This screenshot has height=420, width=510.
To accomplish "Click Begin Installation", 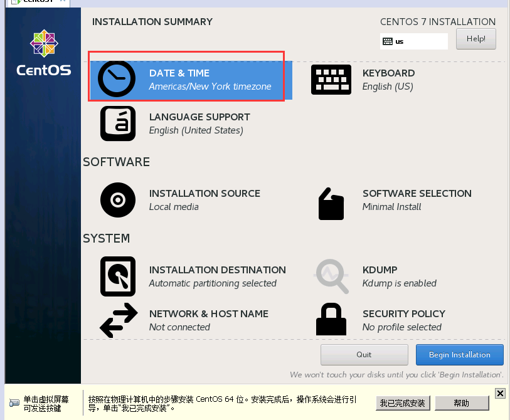I will pos(460,355).
